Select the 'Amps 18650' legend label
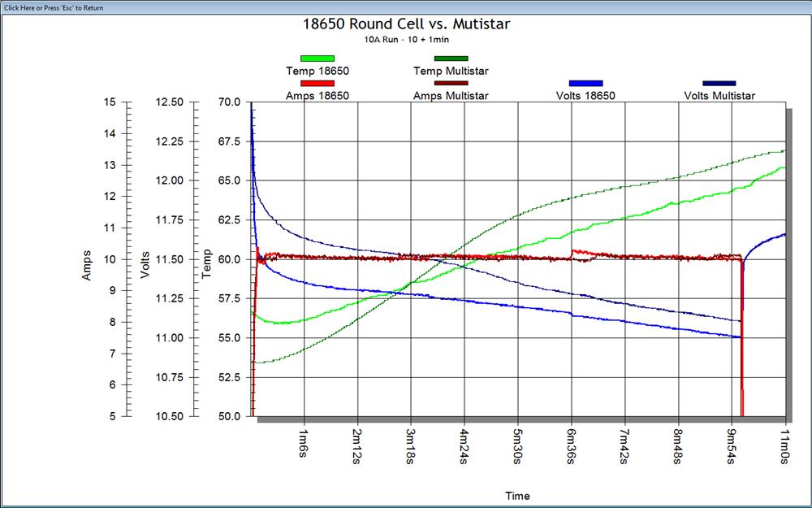 click(x=317, y=96)
